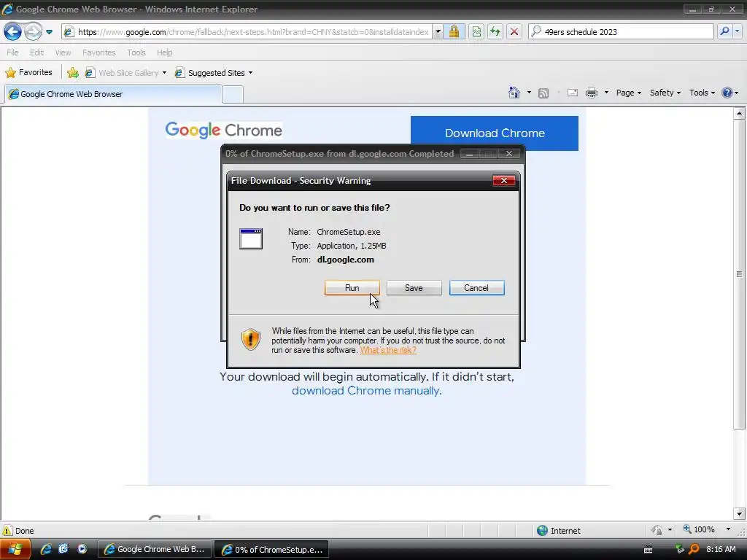Click the Protected Mode privacy icon
The height and width of the screenshot is (560, 747).
[657, 530]
